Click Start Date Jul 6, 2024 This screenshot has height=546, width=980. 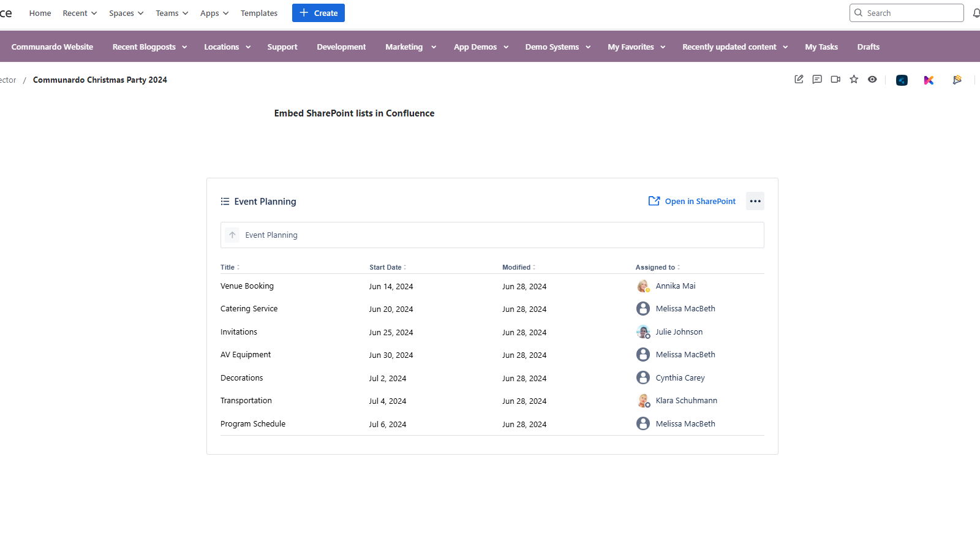[x=388, y=424]
